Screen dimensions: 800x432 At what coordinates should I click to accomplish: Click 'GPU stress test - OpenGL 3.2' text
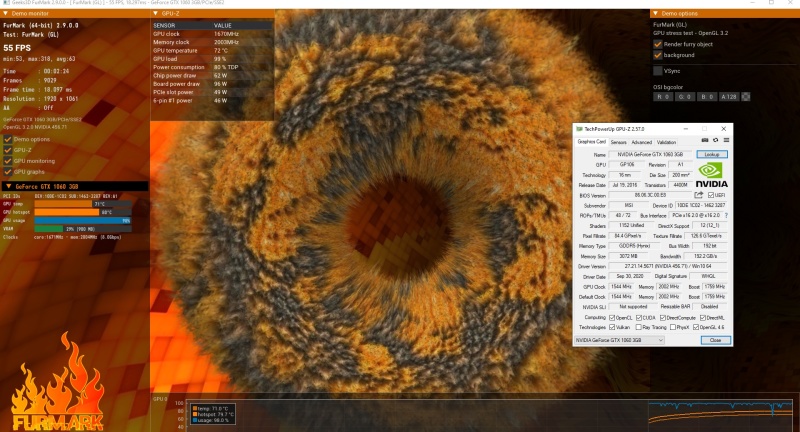690,33
